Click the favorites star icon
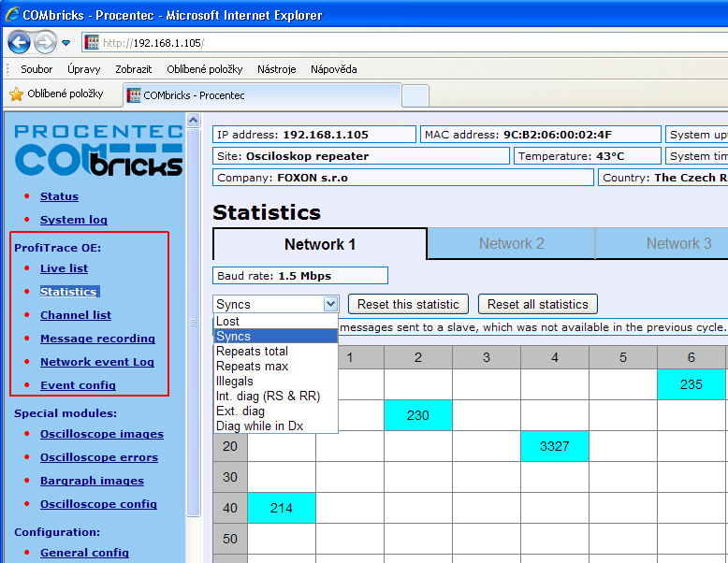Image resolution: width=728 pixels, height=563 pixels. [16, 94]
